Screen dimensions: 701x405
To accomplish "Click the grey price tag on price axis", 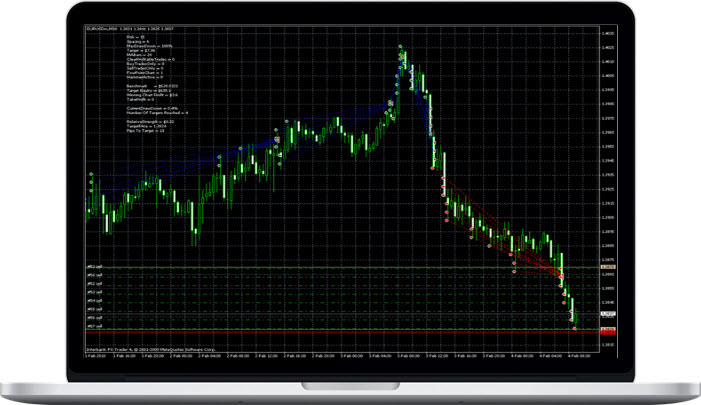I will pyautogui.click(x=607, y=267).
